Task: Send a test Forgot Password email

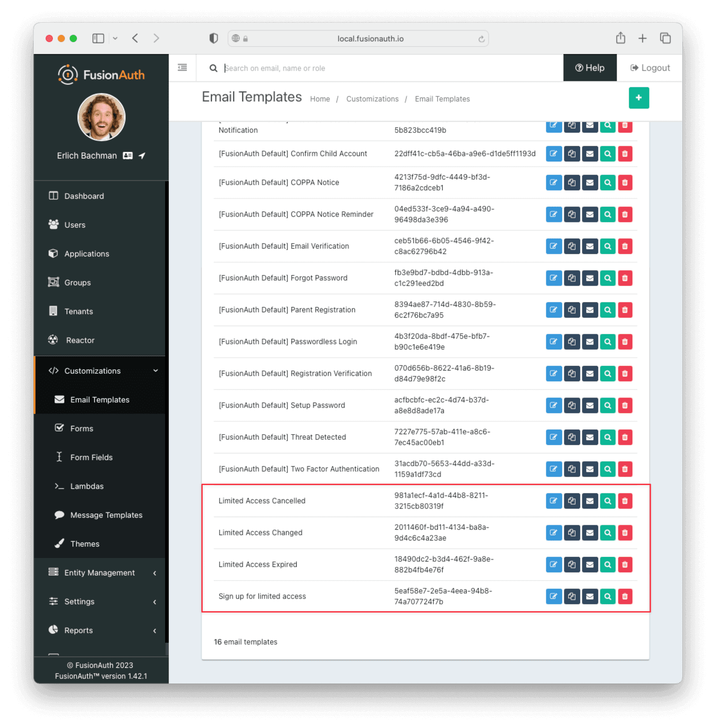Action: point(590,278)
